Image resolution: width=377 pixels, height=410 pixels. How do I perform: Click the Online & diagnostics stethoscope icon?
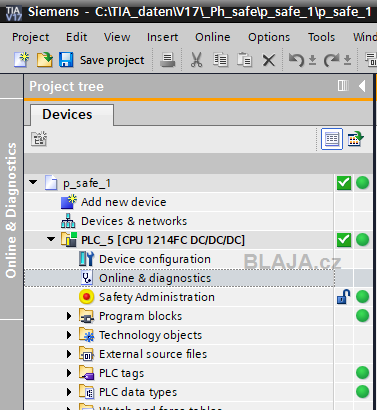tap(87, 278)
